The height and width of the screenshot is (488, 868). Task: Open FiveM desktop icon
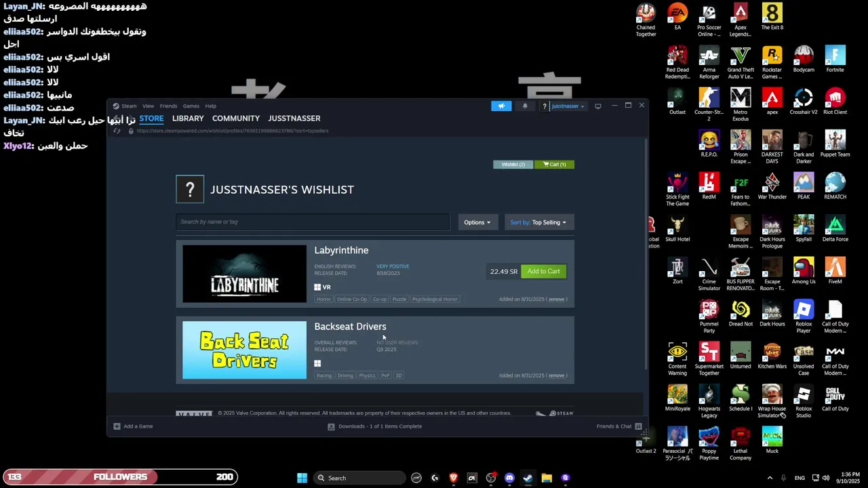pyautogui.click(x=835, y=271)
